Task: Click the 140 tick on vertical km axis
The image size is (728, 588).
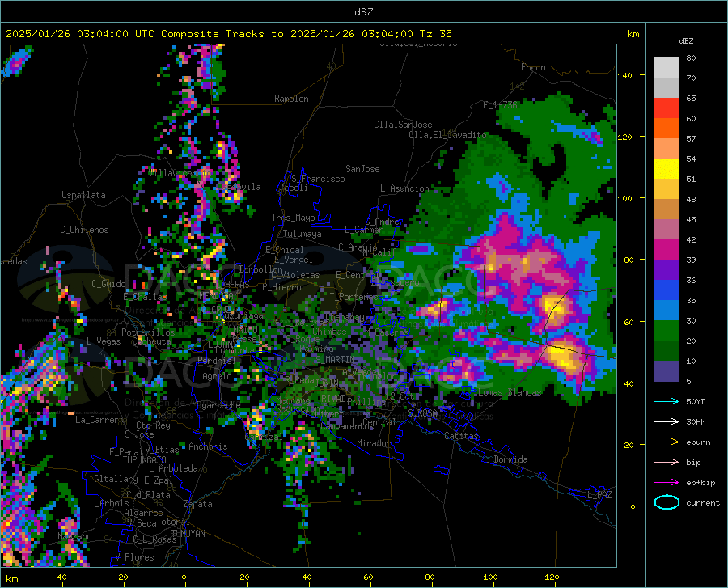Action: (625, 75)
